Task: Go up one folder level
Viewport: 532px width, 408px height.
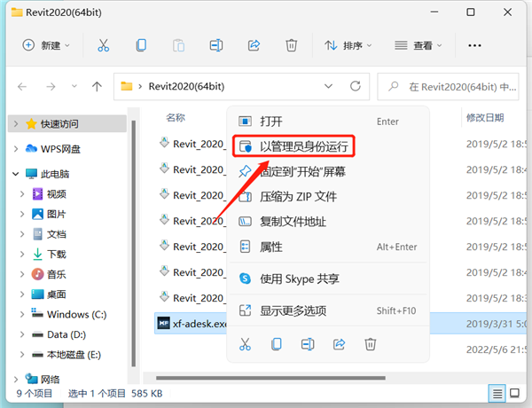Action: tap(97, 86)
